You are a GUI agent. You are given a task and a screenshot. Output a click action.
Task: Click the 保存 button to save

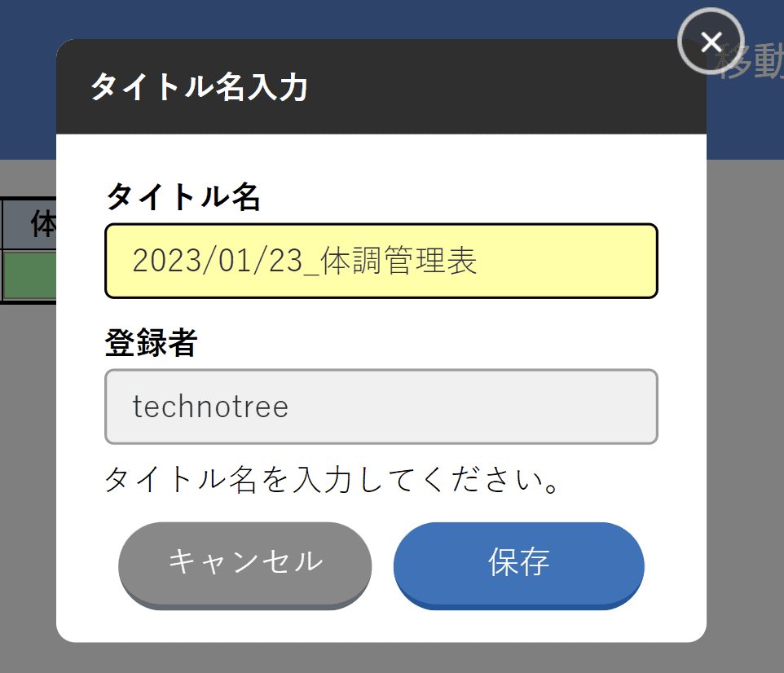pos(518,565)
